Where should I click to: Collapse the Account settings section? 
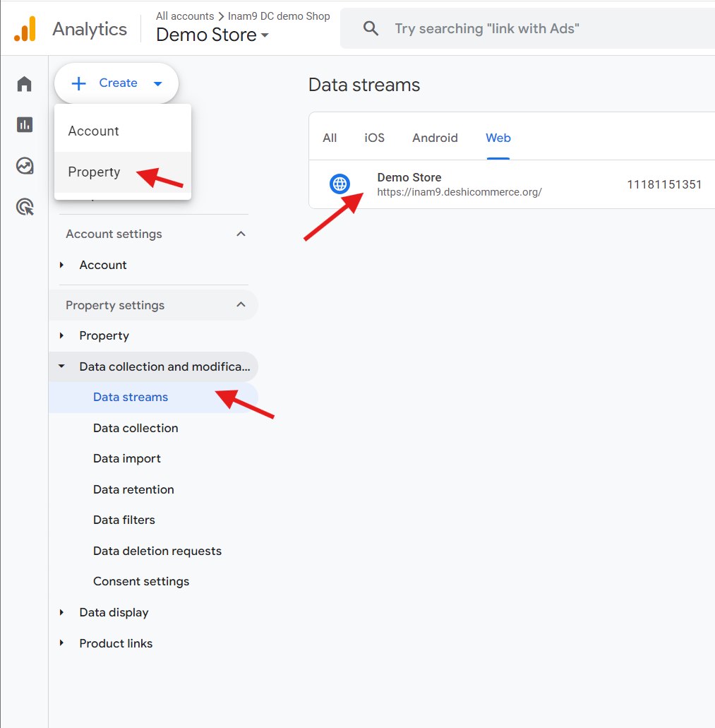[241, 234]
